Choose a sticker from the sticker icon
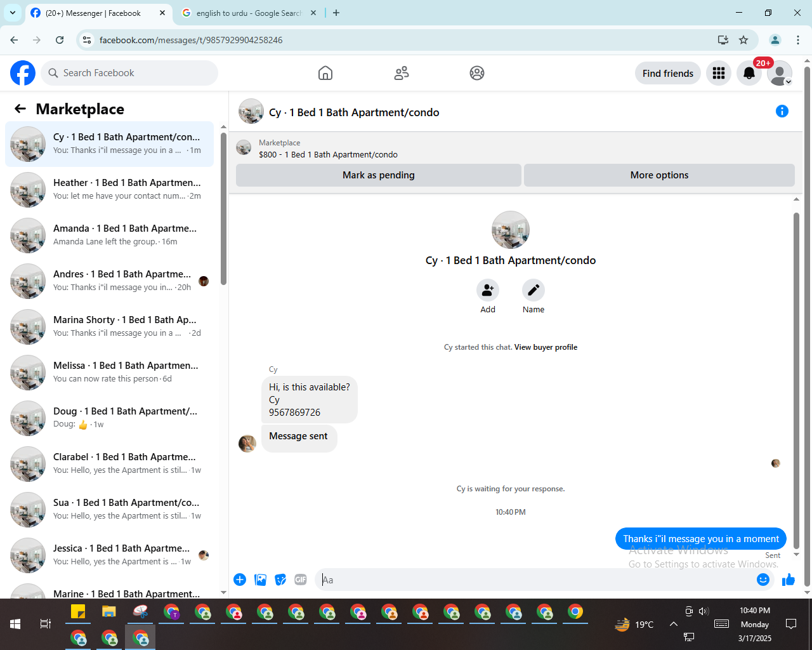Image resolution: width=812 pixels, height=650 pixels. click(x=280, y=580)
